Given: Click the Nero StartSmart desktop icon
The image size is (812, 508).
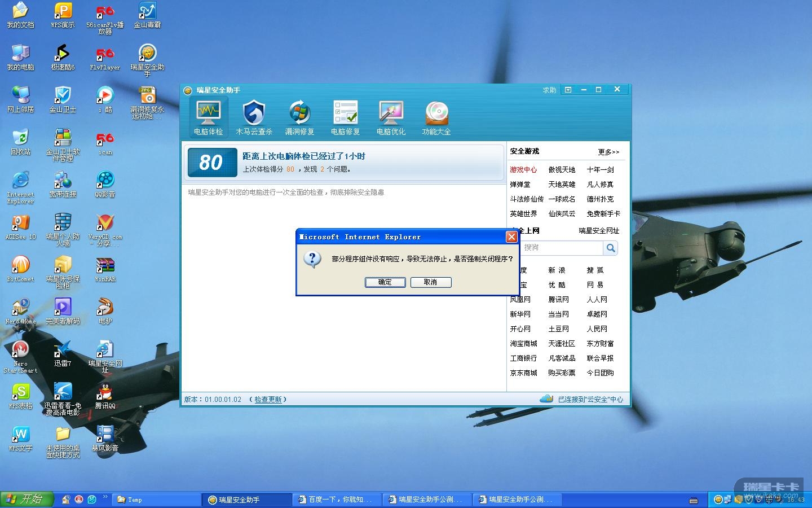Looking at the screenshot, I should 20,357.
